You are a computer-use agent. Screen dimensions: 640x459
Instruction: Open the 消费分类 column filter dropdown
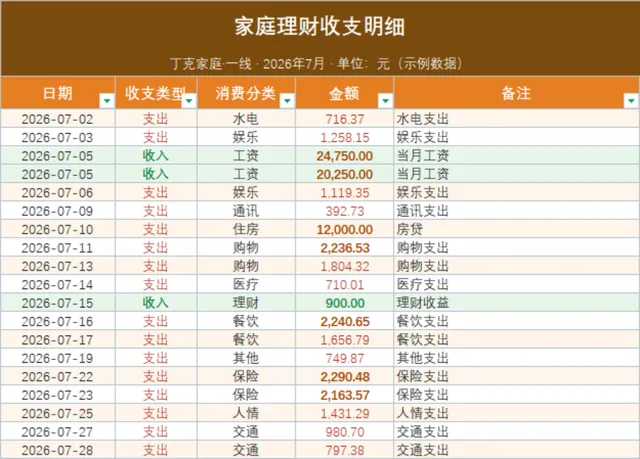click(x=287, y=100)
